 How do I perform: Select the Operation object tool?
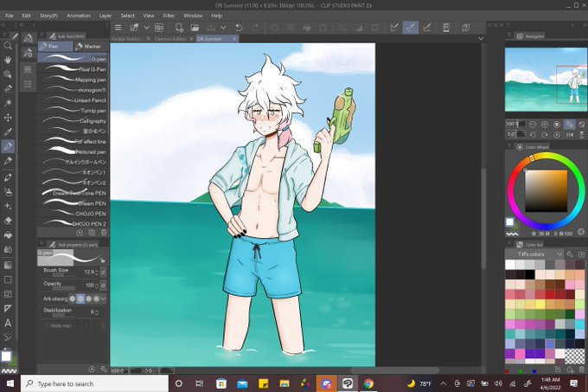coord(8,74)
